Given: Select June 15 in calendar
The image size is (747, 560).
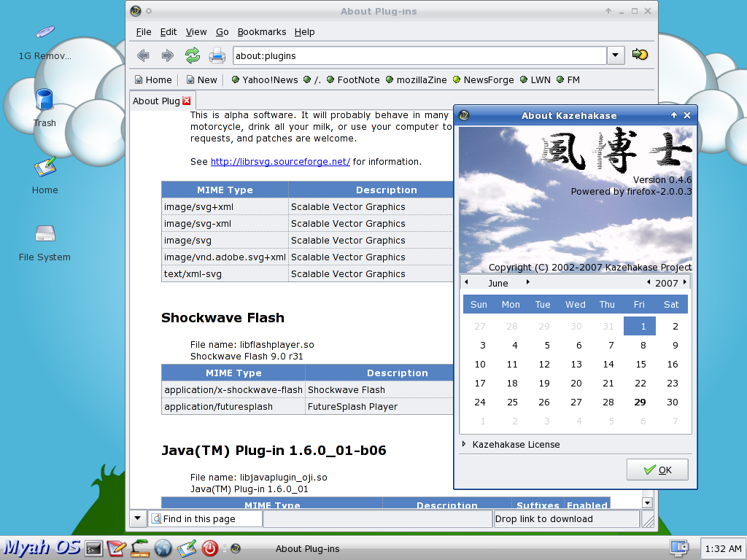Looking at the screenshot, I should tap(640, 365).
